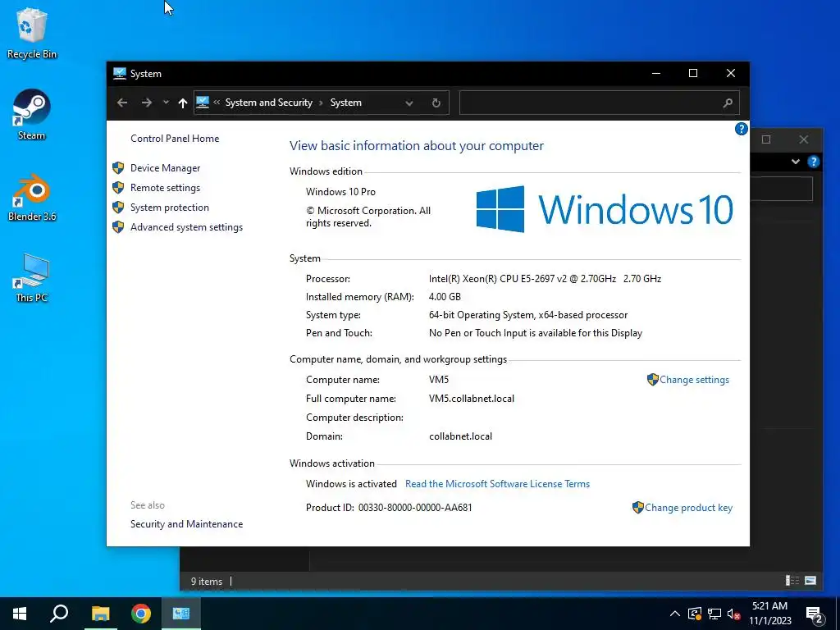Go up to System and Security
840x630 pixels.
(x=183, y=103)
